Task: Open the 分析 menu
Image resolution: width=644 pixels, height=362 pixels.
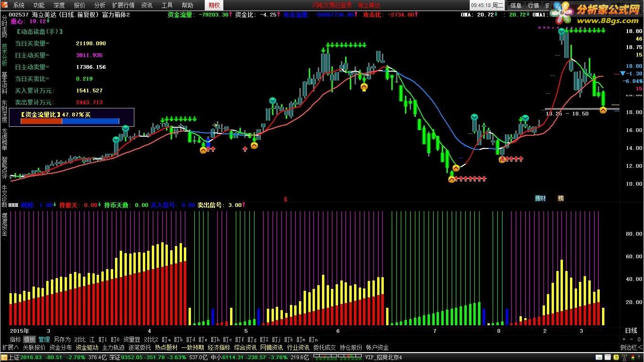Action: (100, 6)
